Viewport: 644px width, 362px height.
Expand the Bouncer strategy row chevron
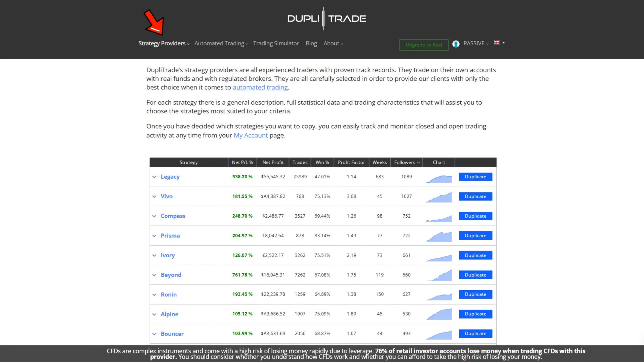[x=154, y=334]
